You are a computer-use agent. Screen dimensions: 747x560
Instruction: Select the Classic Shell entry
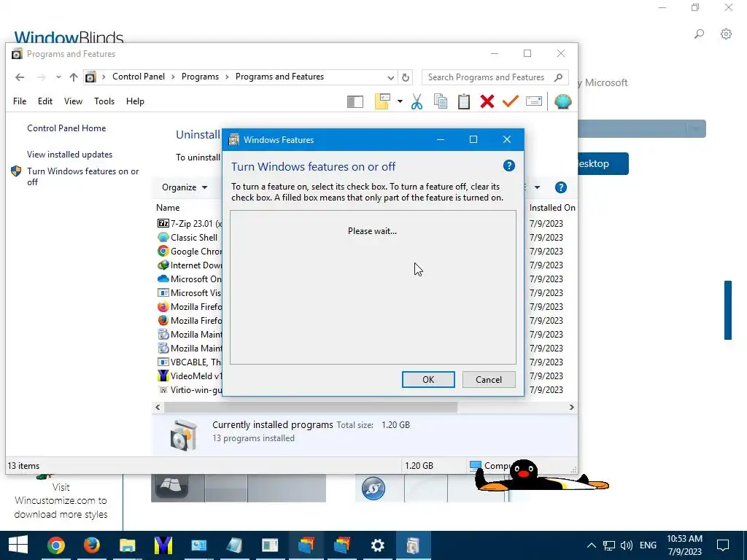187,237
